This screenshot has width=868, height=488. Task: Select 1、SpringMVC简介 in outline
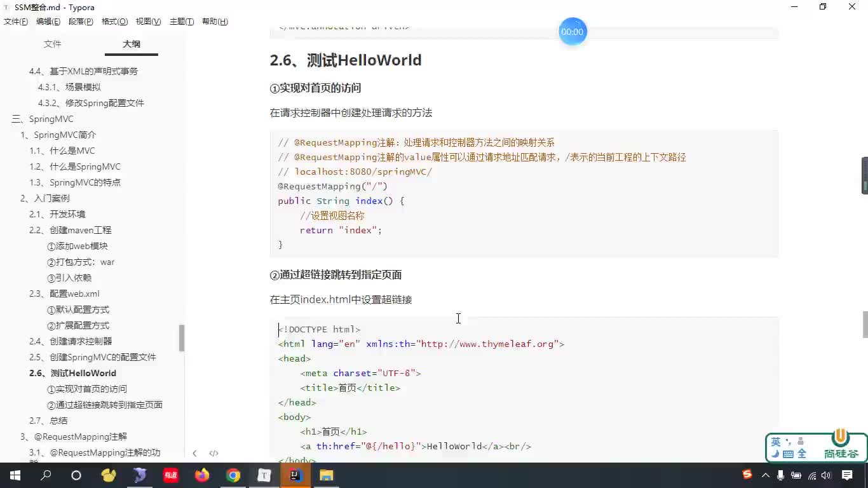click(x=58, y=135)
